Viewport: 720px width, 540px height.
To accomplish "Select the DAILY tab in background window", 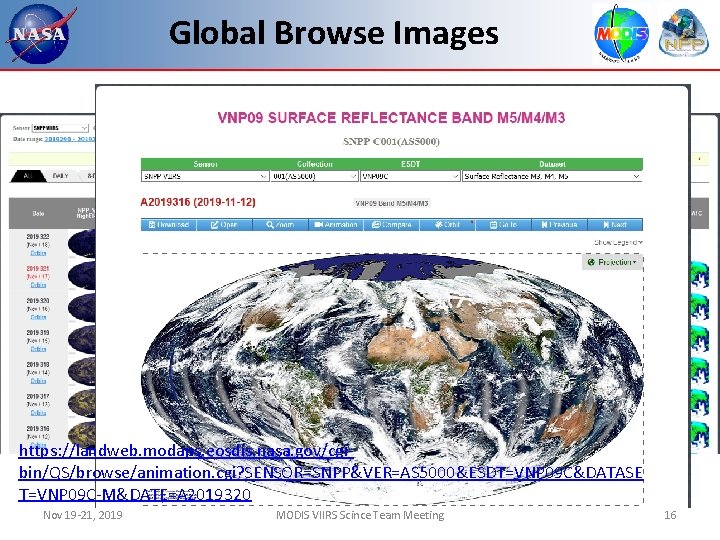I will 60,176.
